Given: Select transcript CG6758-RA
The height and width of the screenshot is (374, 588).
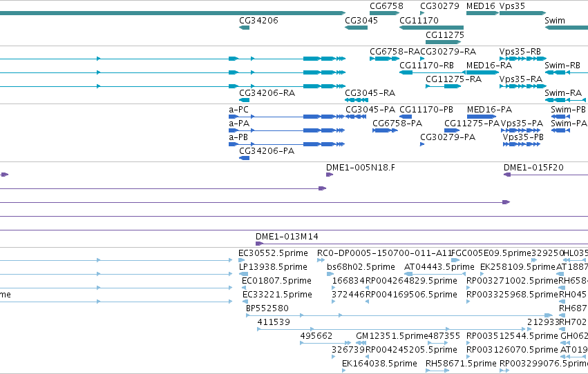Looking at the screenshot, I should 385,59.
